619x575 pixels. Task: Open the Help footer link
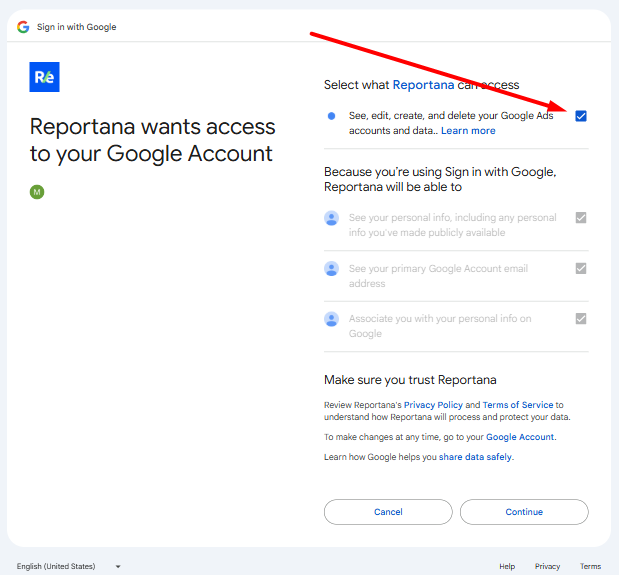coord(507,566)
